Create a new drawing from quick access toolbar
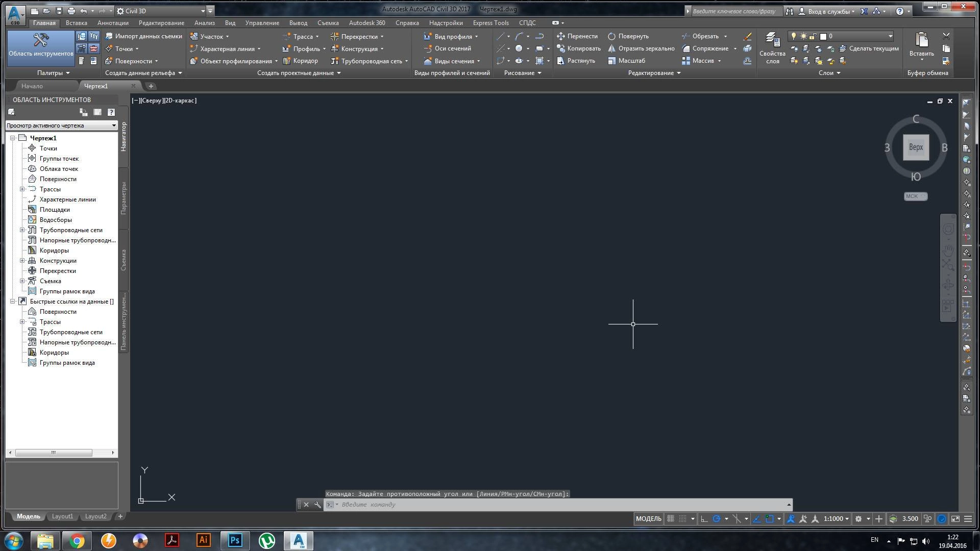Image resolution: width=980 pixels, height=551 pixels. click(x=34, y=11)
